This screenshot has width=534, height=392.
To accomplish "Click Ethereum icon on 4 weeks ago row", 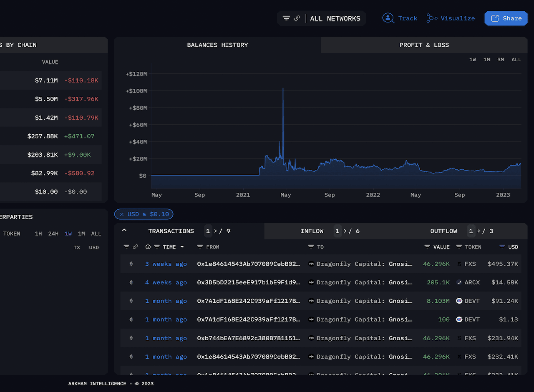I will [x=131, y=282].
